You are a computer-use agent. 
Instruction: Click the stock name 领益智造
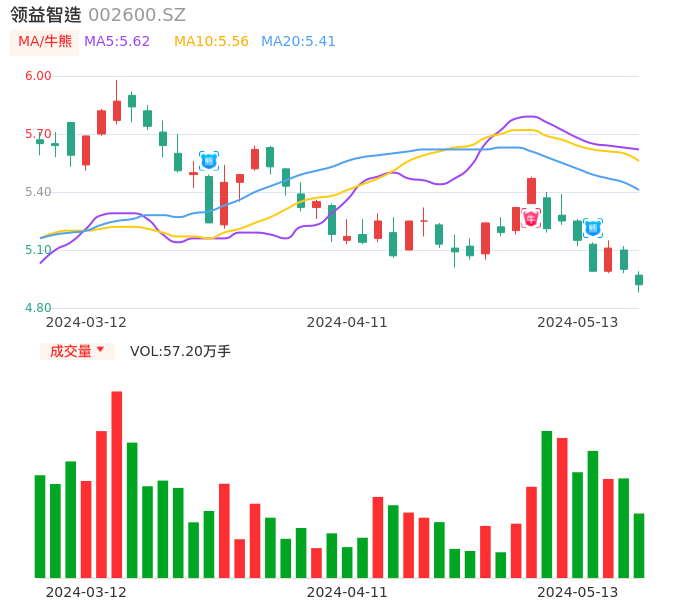[x=46, y=15]
